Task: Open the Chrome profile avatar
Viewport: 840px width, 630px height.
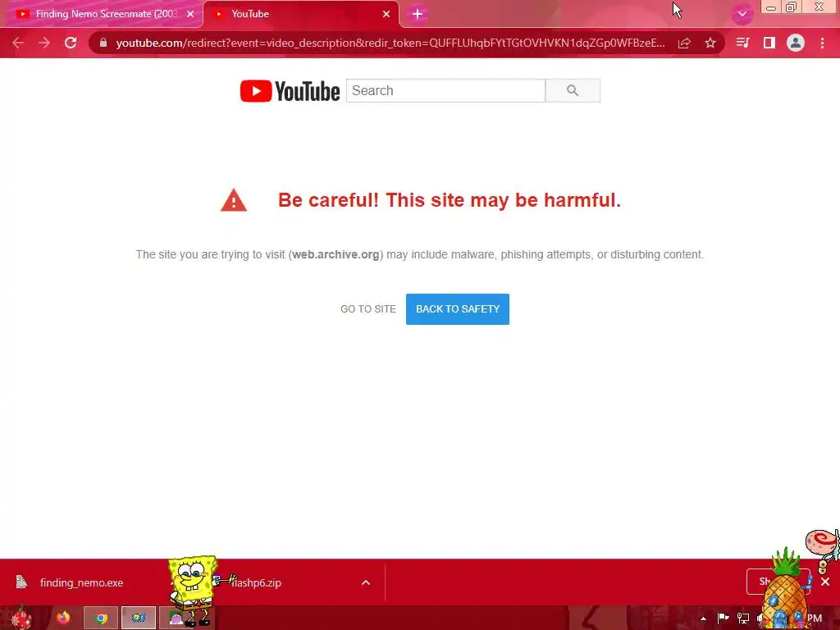Action: point(796,43)
